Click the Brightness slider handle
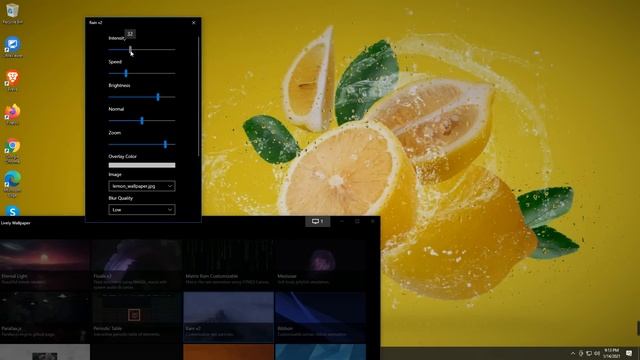The width and height of the screenshot is (640, 360). tap(158, 97)
